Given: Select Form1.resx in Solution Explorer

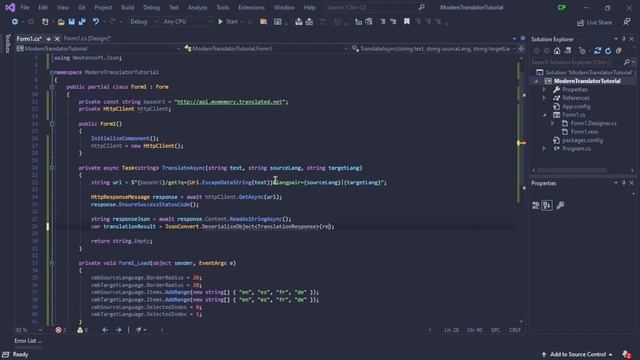Looking at the screenshot, I should [584, 132].
